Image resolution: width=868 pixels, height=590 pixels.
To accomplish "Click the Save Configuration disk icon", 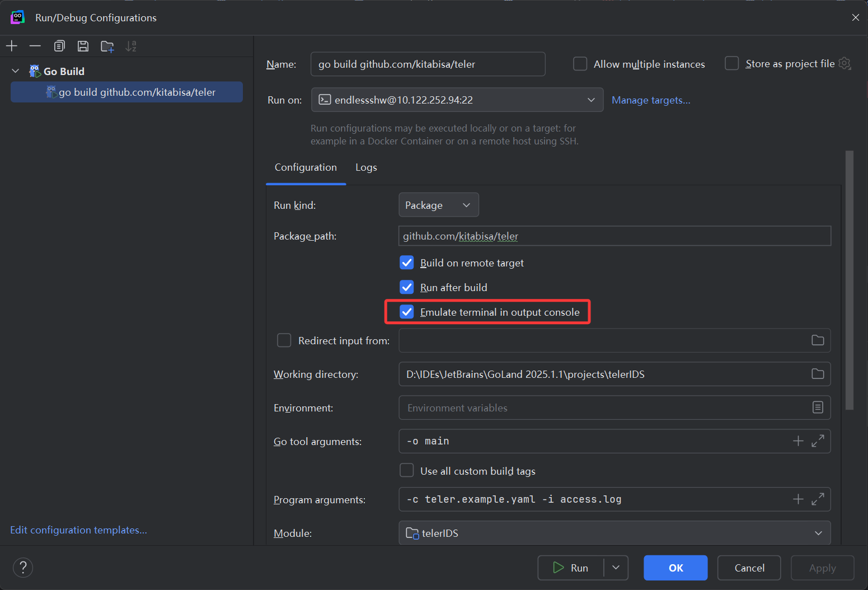I will (83, 46).
